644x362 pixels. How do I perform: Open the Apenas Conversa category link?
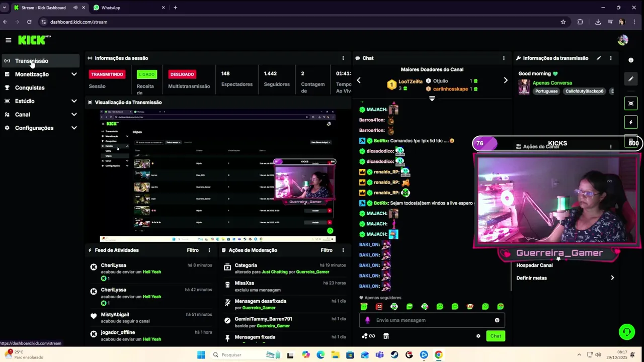tap(552, 83)
